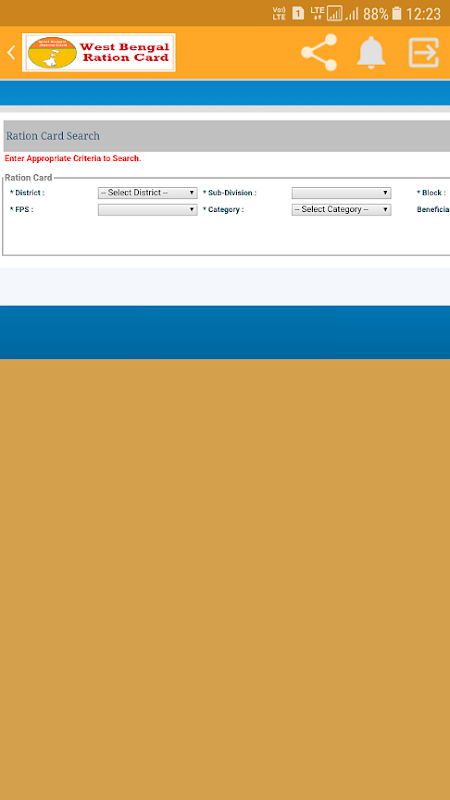Tap the exit app icon
Screen dimensions: 450x800
tap(424, 52)
